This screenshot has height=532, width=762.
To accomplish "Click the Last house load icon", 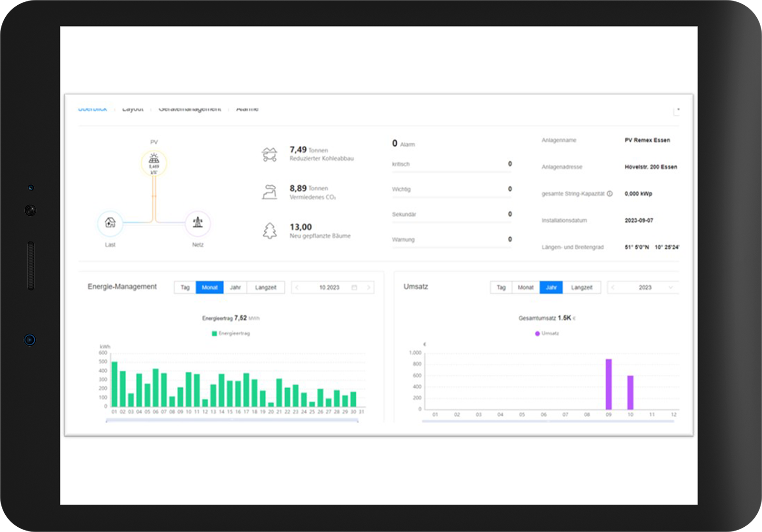I will click(110, 223).
